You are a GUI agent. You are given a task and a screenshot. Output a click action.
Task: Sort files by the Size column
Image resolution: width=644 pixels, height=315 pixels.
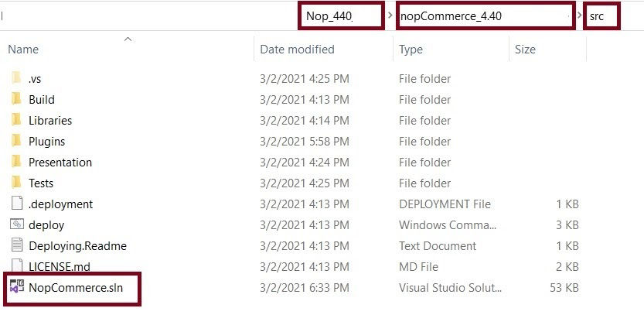tap(525, 50)
